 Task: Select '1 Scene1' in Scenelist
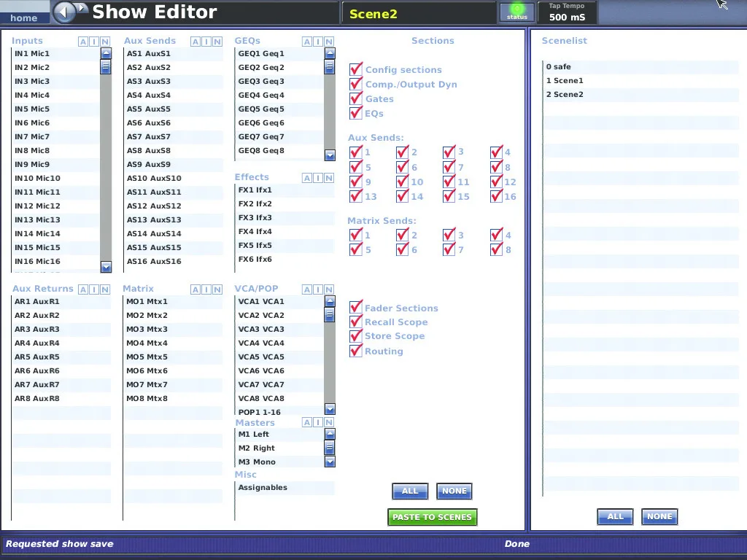640,80
